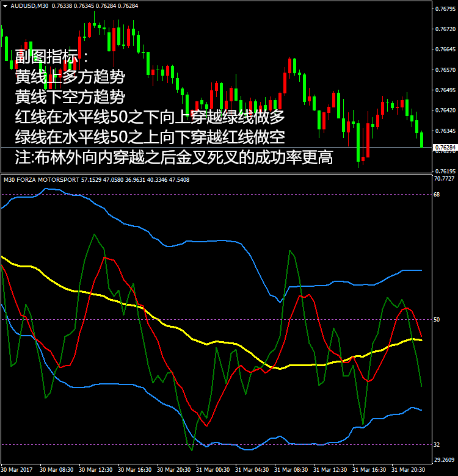Click the 31 Mar 04:30 time label
Screen dimensions: 458x476
[x=252, y=470]
